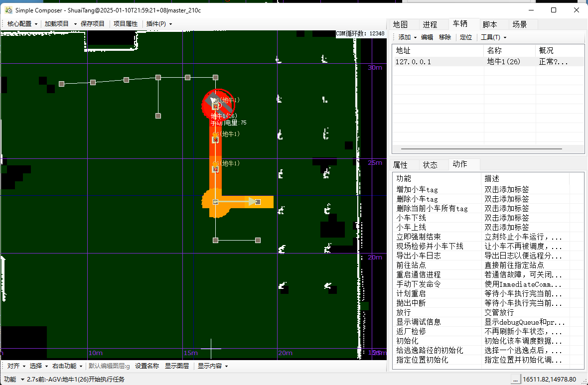The height and width of the screenshot is (385, 588).
Task: Switch to the 地图 tab
Action: point(400,24)
